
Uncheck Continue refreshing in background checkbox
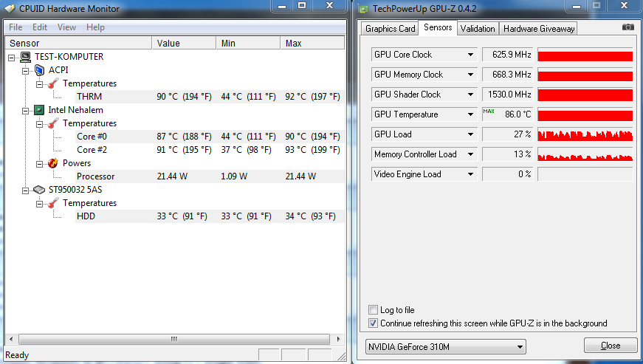(373, 323)
